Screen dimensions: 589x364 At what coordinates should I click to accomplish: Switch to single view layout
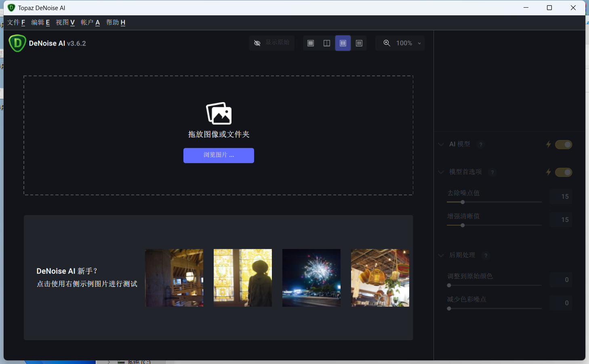point(311,43)
